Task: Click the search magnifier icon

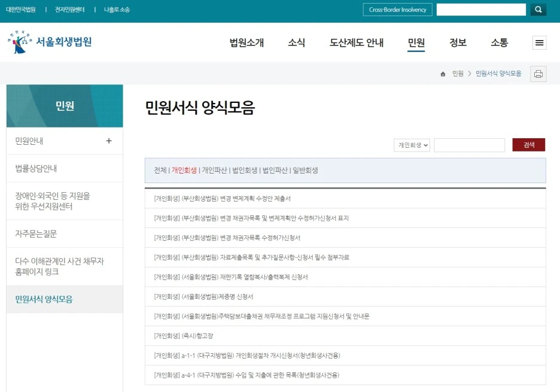Action: [x=537, y=9]
